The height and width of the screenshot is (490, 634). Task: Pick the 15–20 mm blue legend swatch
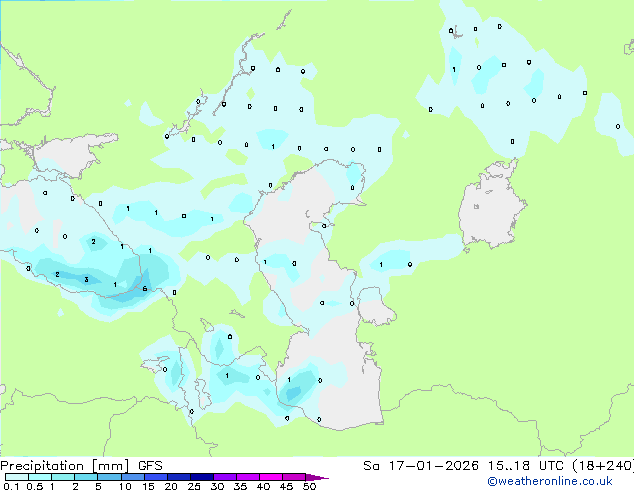pyautogui.click(x=155, y=477)
